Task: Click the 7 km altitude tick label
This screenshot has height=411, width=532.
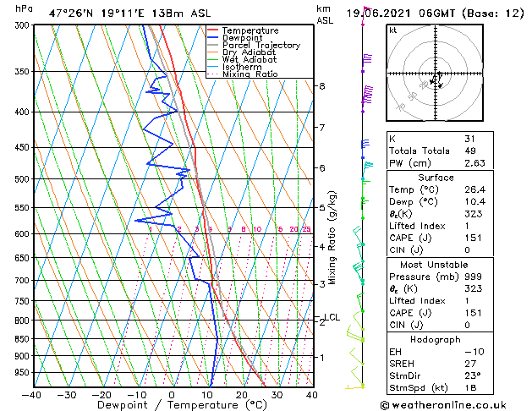Action: 322,128
